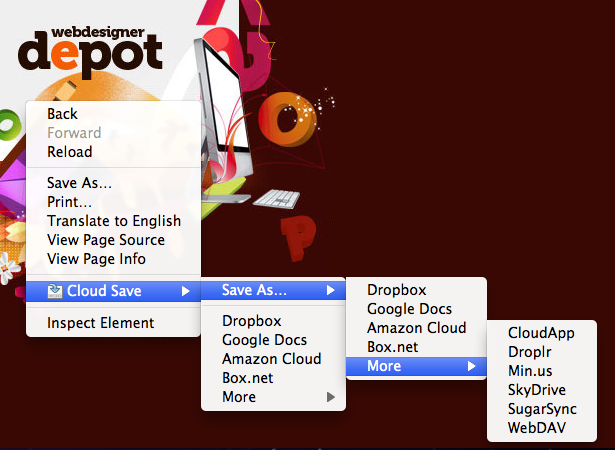Expand the gray arrow beside unhighlighted More
Image resolution: width=615 pixels, height=450 pixels.
pyautogui.click(x=331, y=397)
